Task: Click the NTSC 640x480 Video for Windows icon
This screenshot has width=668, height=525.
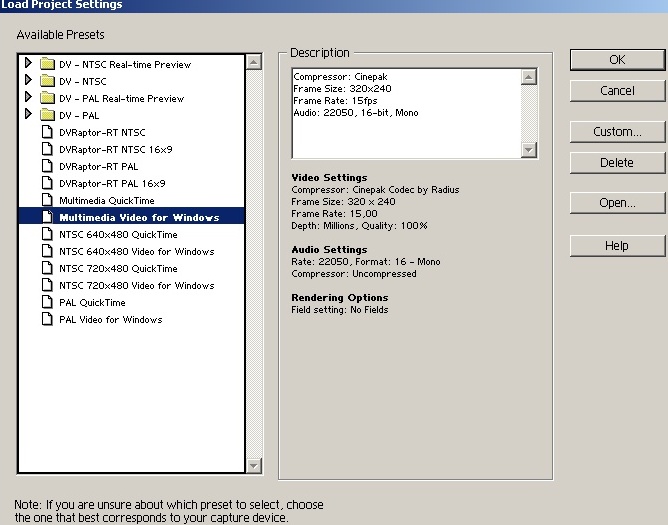Action: [47, 251]
